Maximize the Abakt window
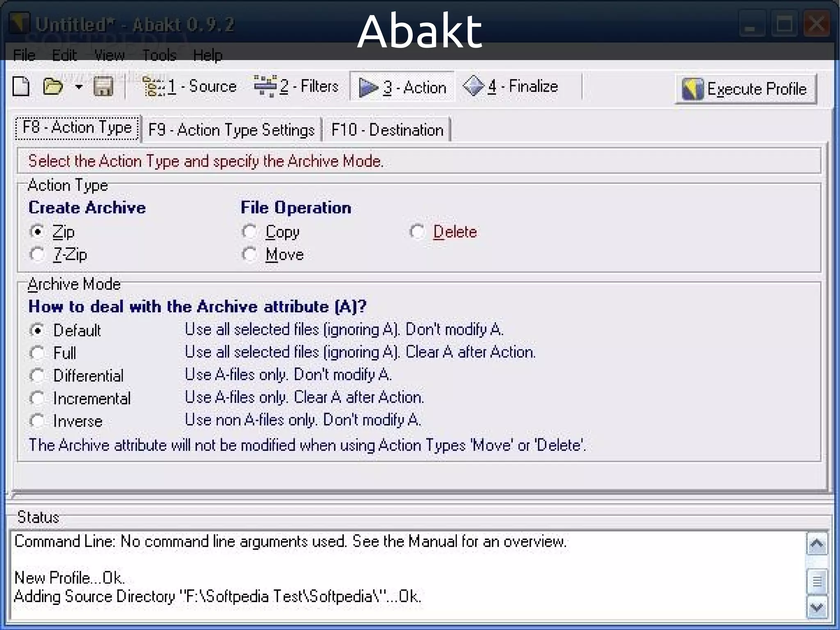840x630 pixels. 784,24
